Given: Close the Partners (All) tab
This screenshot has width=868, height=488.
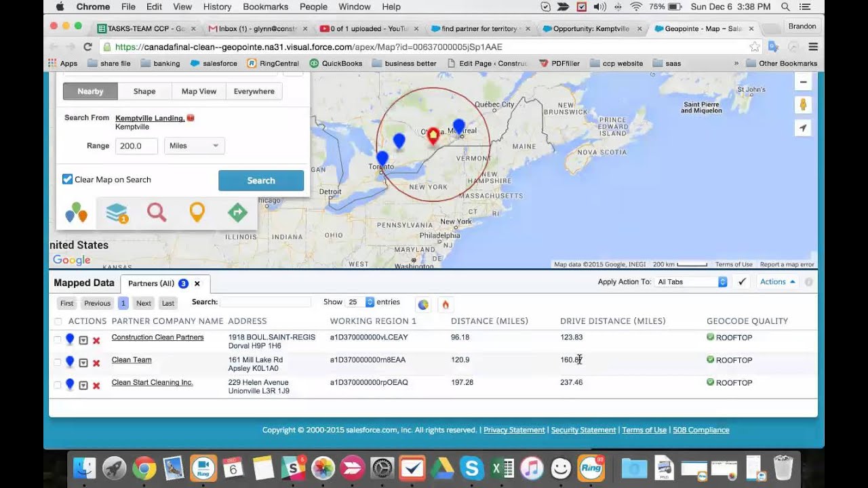Looking at the screenshot, I should click(197, 283).
